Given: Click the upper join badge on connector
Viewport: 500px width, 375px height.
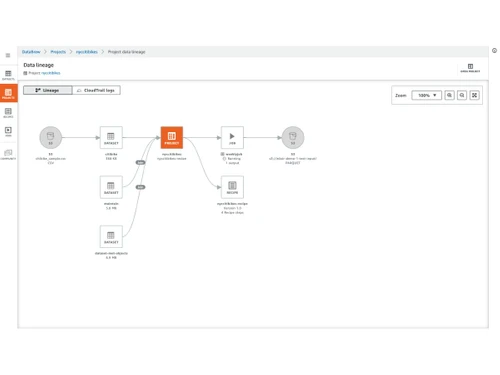Looking at the screenshot, I should tap(140, 162).
